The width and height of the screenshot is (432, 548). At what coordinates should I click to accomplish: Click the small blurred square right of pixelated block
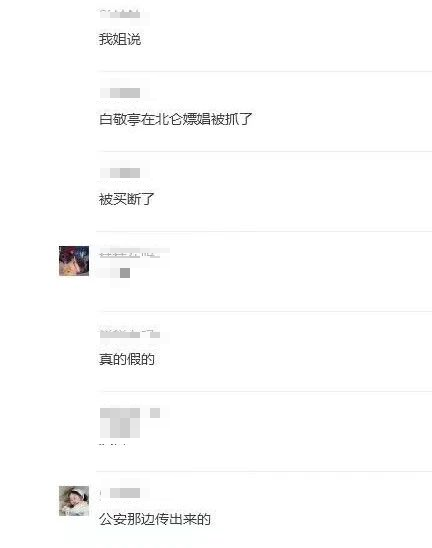click(155, 413)
